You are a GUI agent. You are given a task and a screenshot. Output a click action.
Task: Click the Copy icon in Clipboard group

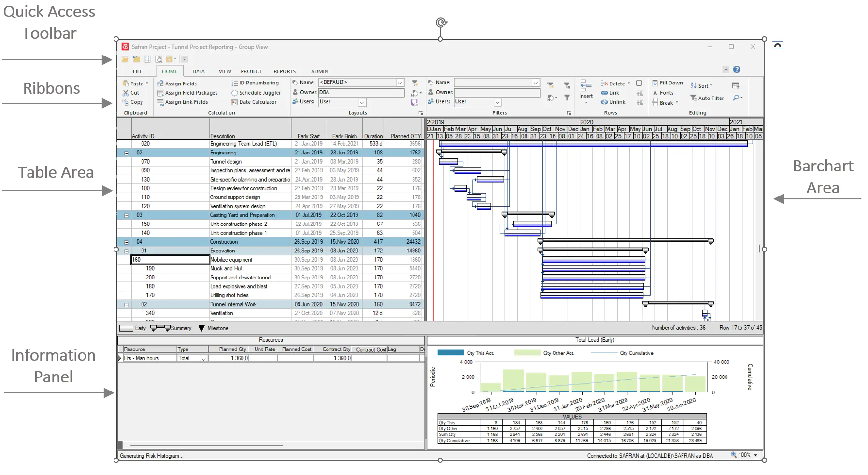(x=126, y=102)
